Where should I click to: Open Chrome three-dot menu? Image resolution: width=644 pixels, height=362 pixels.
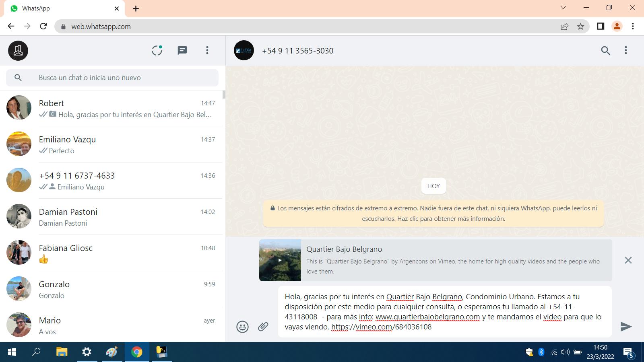click(633, 26)
